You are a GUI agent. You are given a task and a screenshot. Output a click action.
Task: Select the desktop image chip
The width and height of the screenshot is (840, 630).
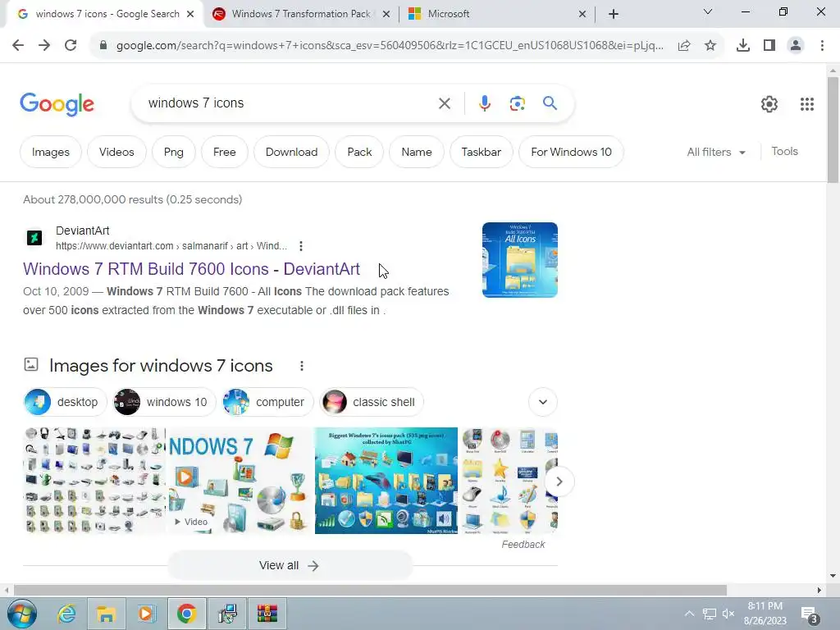(x=65, y=402)
